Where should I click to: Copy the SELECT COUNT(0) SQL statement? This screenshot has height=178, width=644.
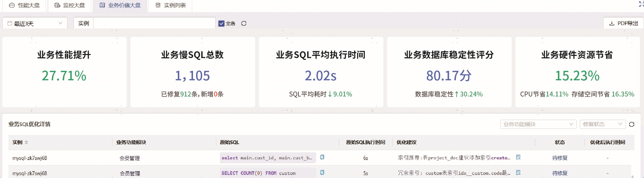322,173
